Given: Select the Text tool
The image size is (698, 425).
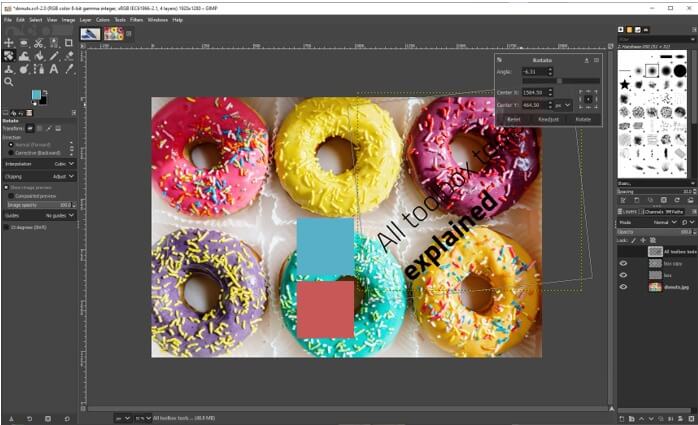Looking at the screenshot, I should 54,69.
